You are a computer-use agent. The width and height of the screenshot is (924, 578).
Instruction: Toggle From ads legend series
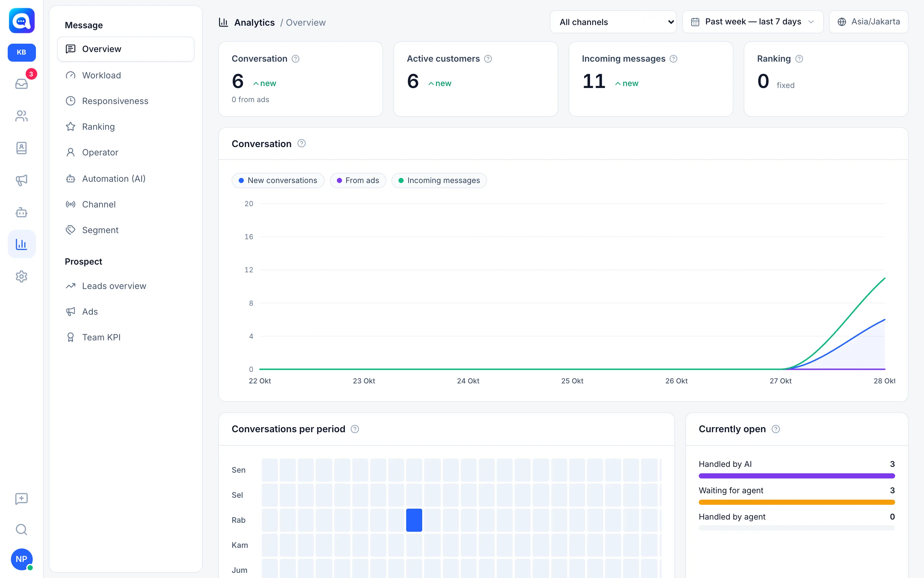[358, 180]
